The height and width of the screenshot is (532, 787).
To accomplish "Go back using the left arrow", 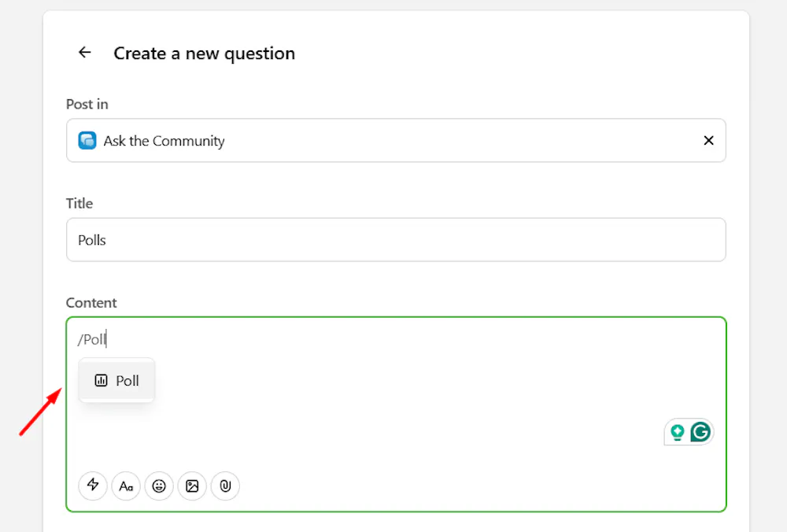I will [x=85, y=52].
